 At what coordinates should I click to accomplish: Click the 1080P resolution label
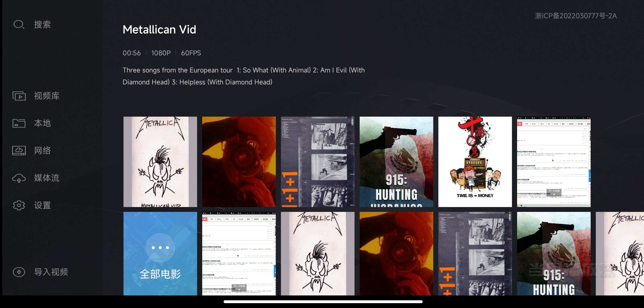[161, 53]
